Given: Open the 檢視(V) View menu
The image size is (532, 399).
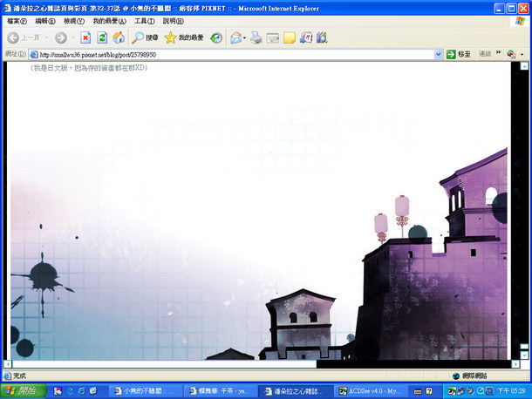Looking at the screenshot, I should 74,22.
